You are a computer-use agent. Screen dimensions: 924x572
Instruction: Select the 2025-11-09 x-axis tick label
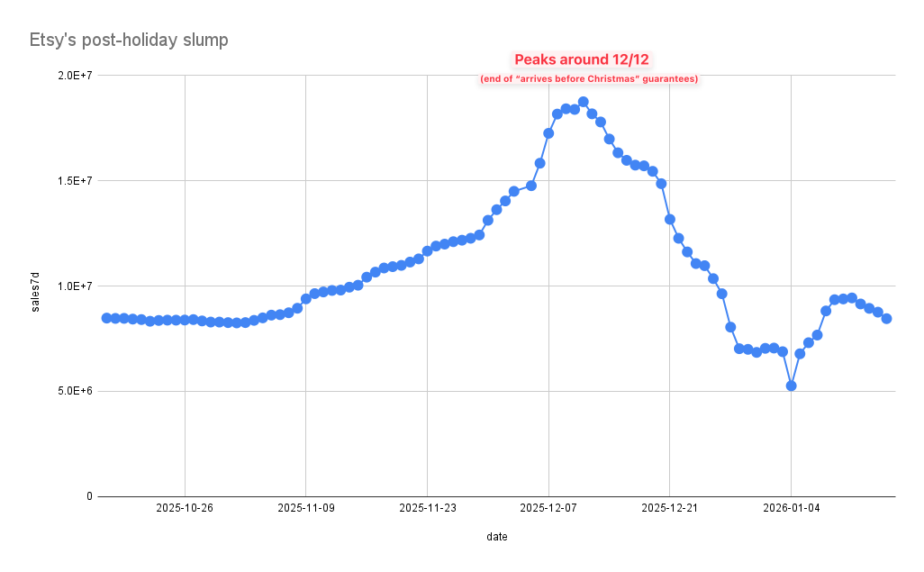(306, 509)
